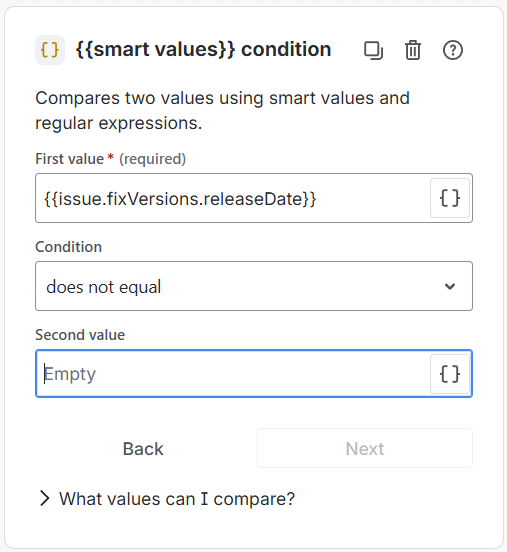This screenshot has width=507, height=552.
Task: Click the Condition label text
Action: (x=69, y=247)
